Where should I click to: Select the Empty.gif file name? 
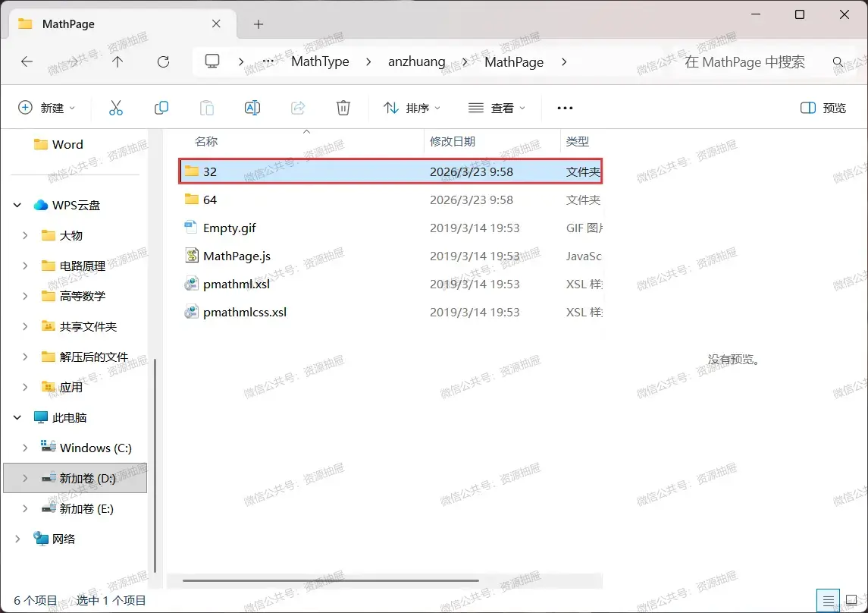[229, 228]
